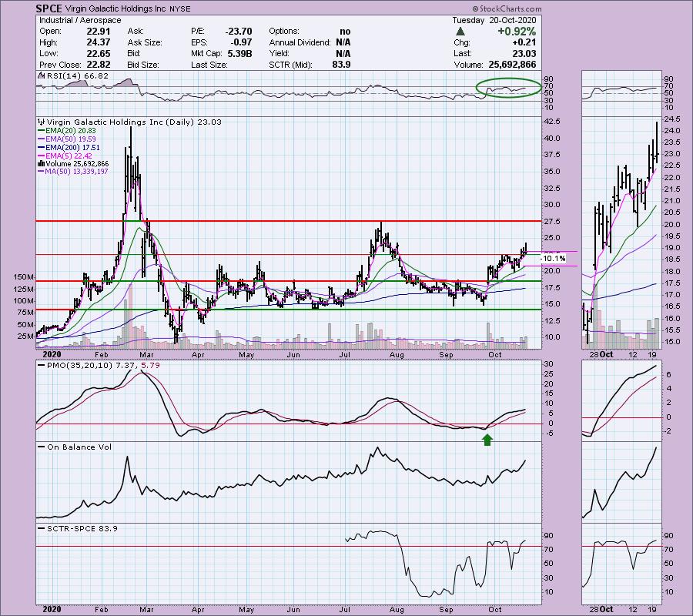Click the Mkt Cap value 5.39B
Screen dimensions: 693x616
[240, 53]
